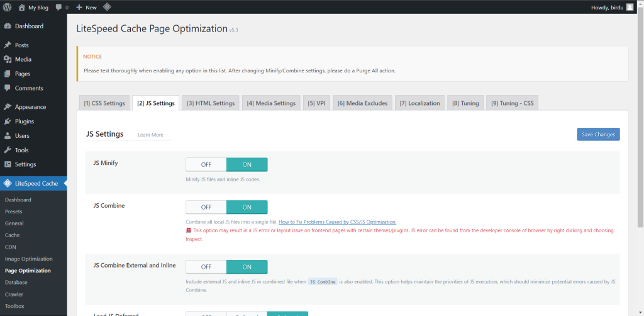Click the Settings icon in sidebar
644x316 pixels.
pos(8,164)
